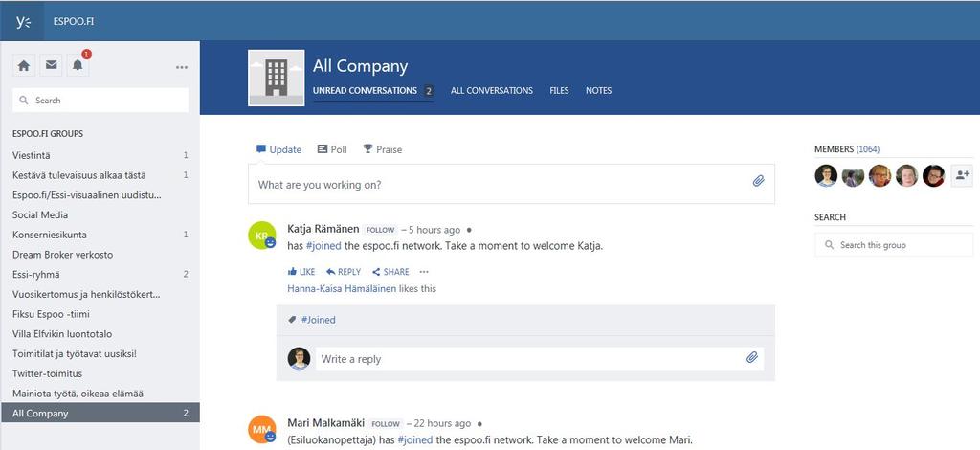Image resolution: width=980 pixels, height=450 pixels.
Task: Click #joined hashtag in Mari's post
Action: 415,439
